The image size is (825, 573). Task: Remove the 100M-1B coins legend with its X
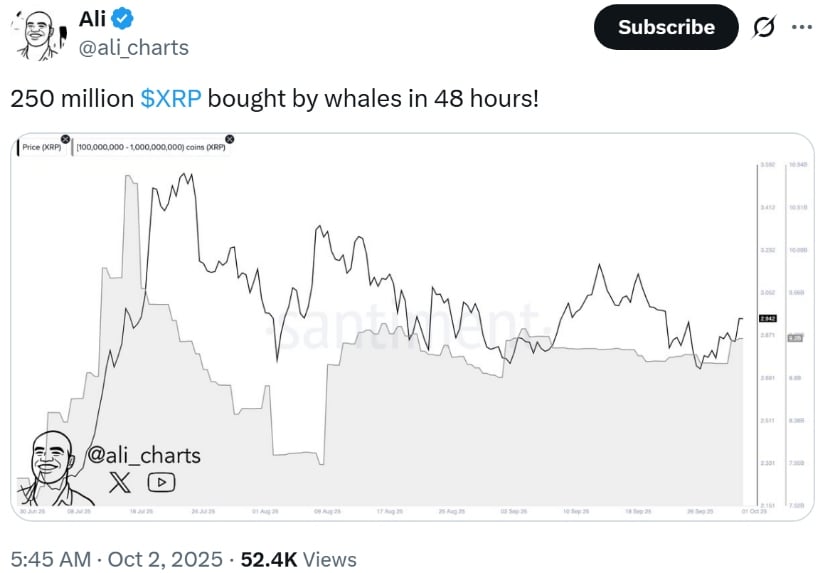(x=230, y=140)
